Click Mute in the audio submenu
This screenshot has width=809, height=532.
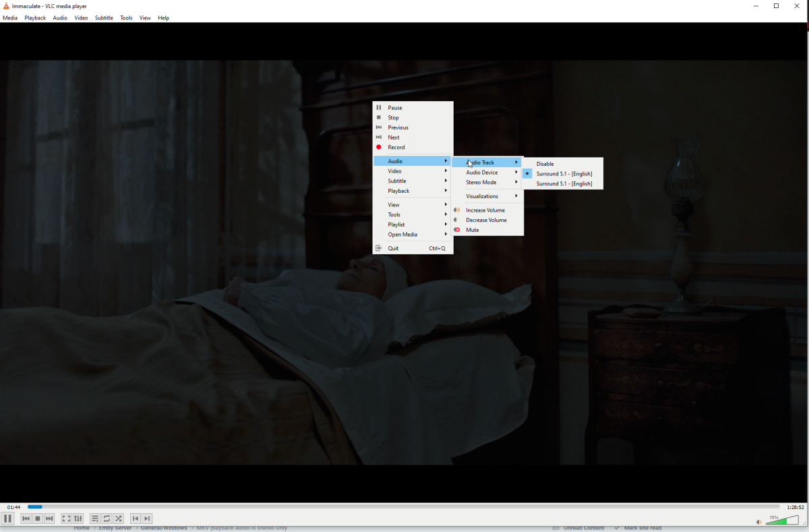(x=487, y=230)
